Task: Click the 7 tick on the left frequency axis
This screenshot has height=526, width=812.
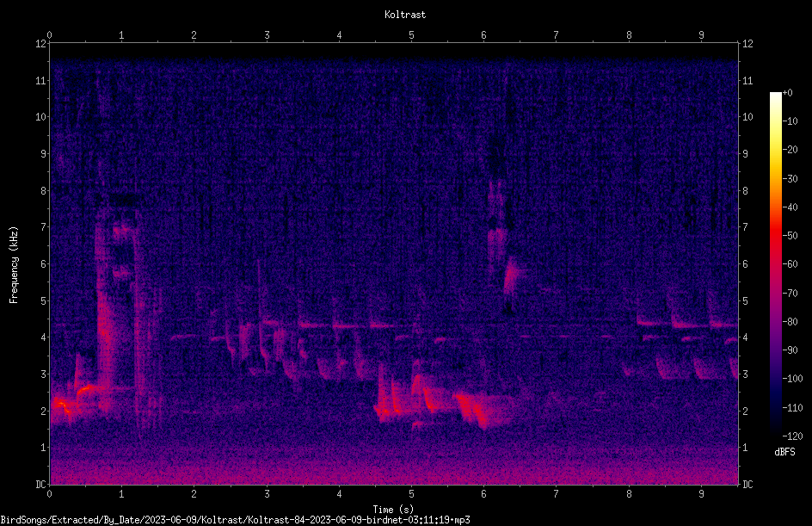Action: click(x=43, y=227)
